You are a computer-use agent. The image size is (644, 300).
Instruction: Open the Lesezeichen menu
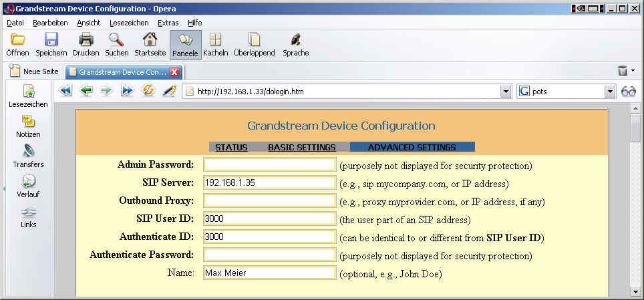click(x=129, y=23)
